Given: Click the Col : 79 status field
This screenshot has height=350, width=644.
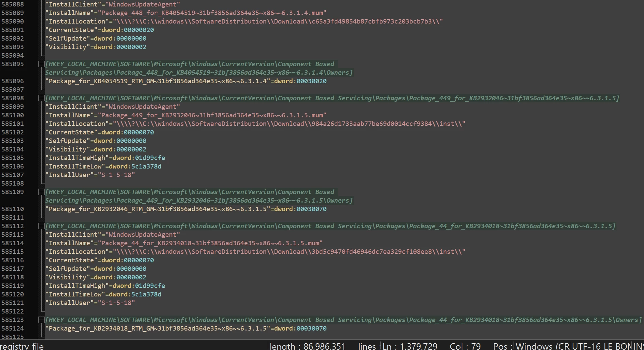Looking at the screenshot, I should coord(465,346).
